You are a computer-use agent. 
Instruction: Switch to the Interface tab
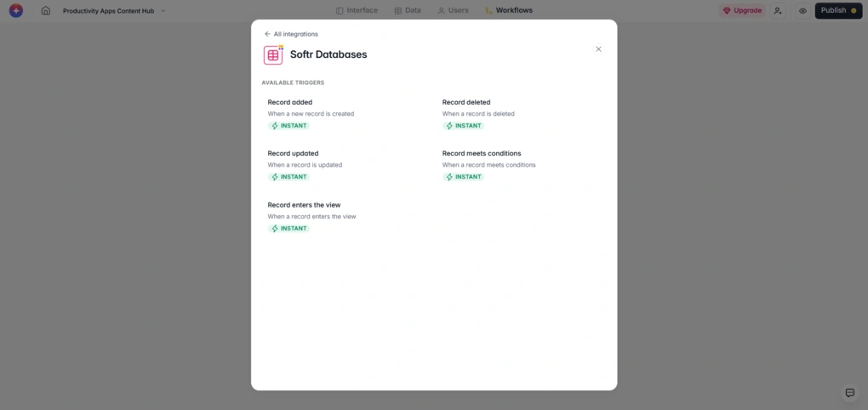357,10
